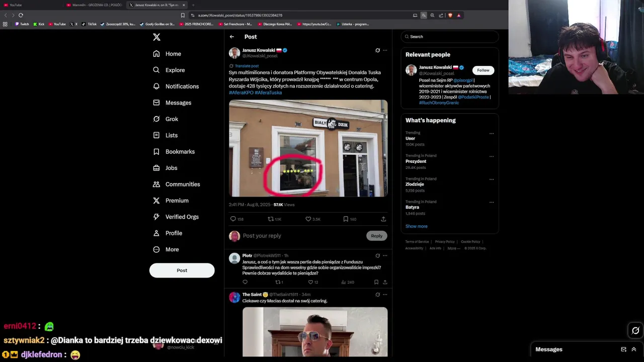The image size is (644, 362).
Task: Click the browser address bar URL
Action: point(240,16)
